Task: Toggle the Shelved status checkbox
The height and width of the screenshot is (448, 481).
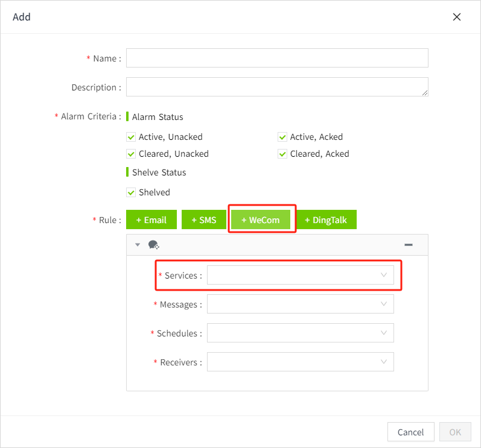Action: coord(131,192)
